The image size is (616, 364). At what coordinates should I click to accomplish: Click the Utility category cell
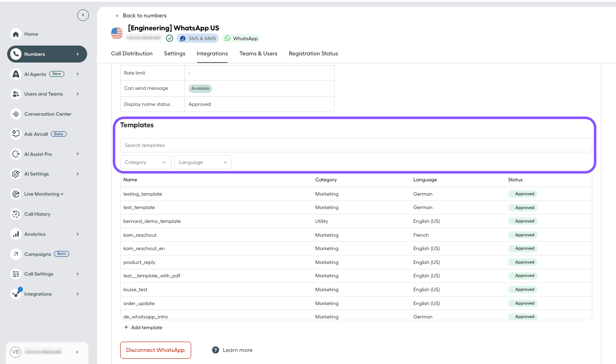(322, 221)
